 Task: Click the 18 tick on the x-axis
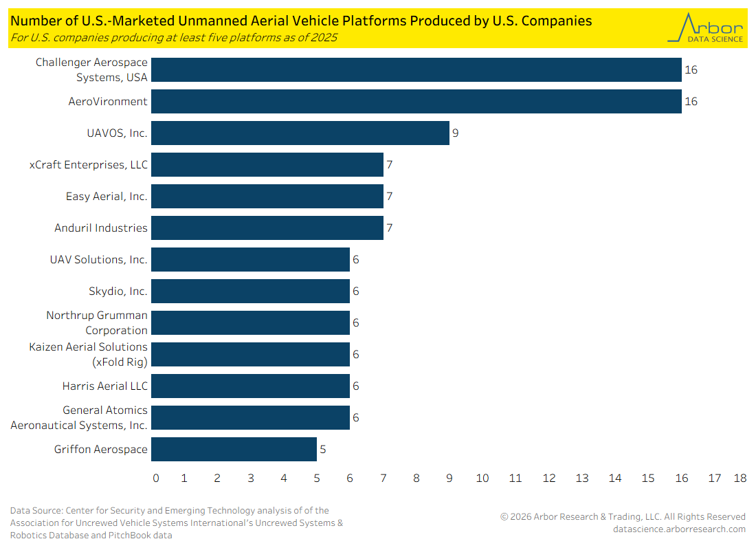tap(740, 478)
